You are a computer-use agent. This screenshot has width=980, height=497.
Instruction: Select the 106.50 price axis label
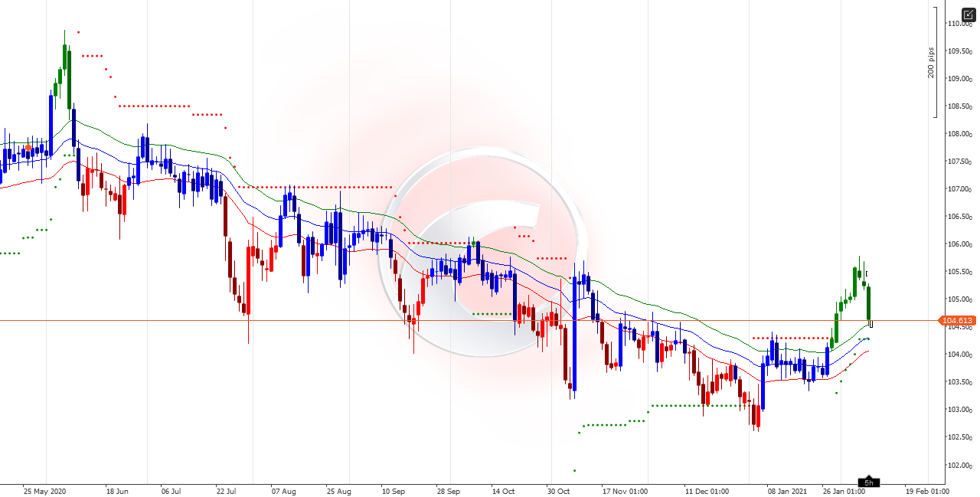pos(961,217)
